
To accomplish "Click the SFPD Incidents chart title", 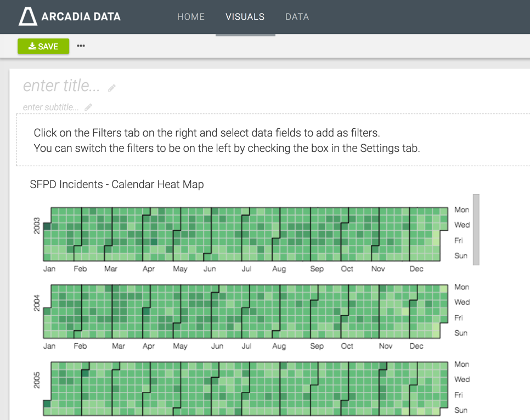I will [x=117, y=185].
